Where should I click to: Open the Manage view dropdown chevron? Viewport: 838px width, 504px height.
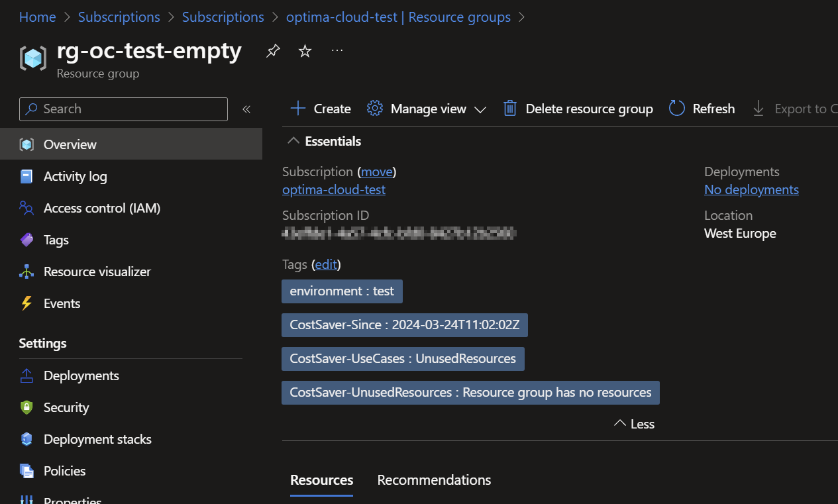[480, 109]
